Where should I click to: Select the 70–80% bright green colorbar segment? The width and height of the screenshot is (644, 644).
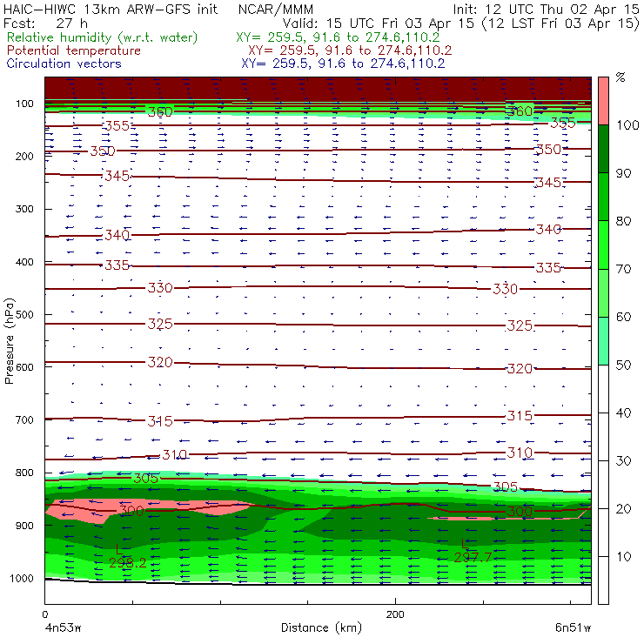603,245
